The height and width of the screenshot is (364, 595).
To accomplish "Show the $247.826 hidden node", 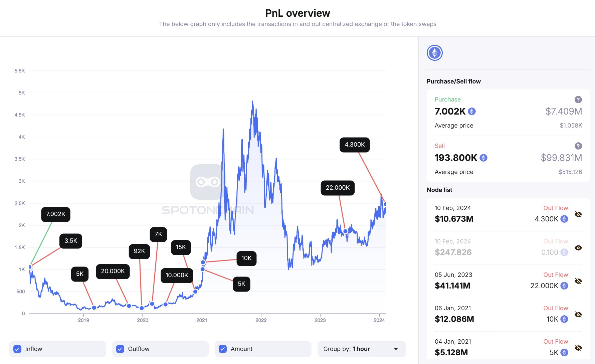I will (x=578, y=248).
